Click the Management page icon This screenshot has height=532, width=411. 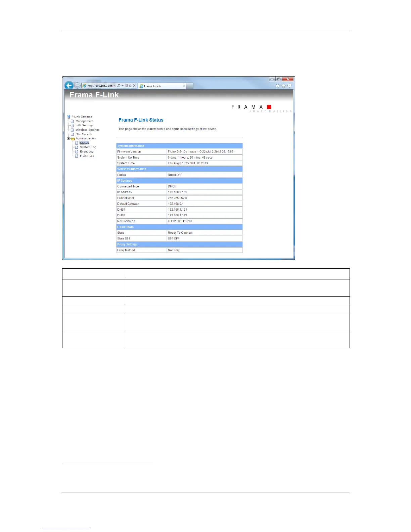point(72,121)
